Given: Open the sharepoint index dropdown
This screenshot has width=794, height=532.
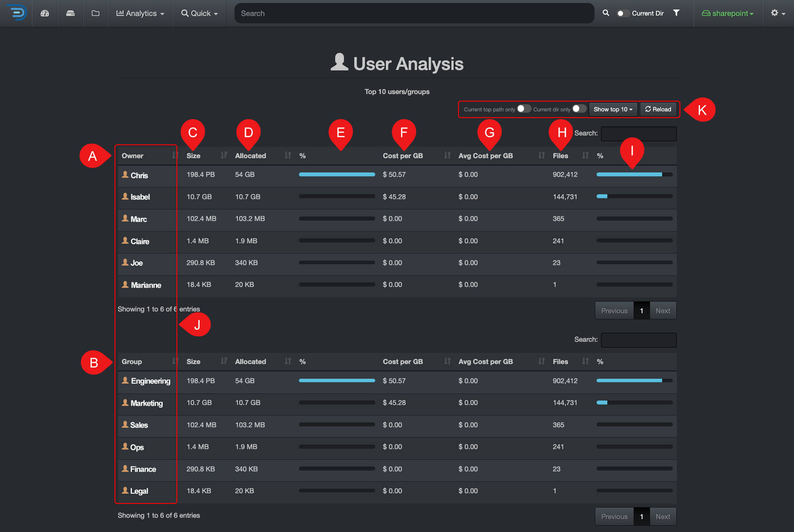Looking at the screenshot, I should [728, 13].
